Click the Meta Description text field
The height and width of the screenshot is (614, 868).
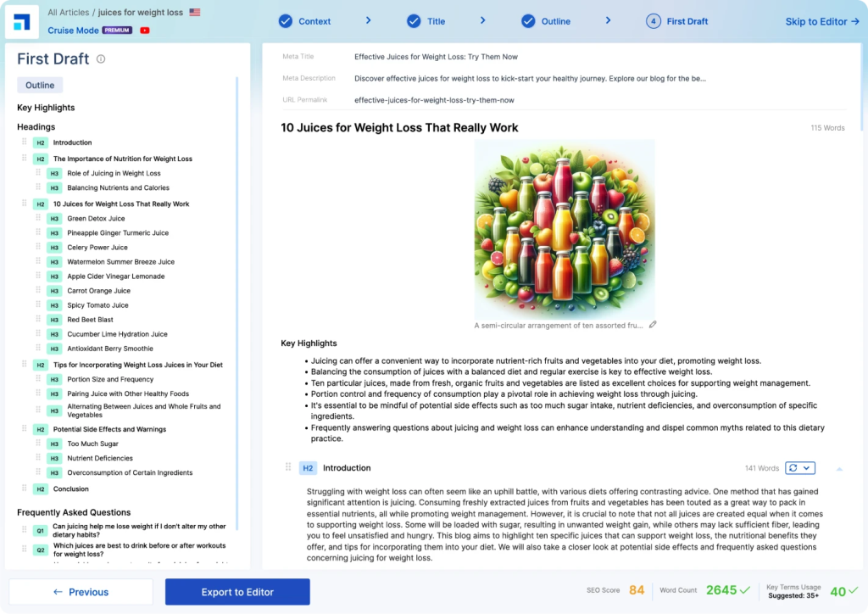pyautogui.click(x=530, y=78)
